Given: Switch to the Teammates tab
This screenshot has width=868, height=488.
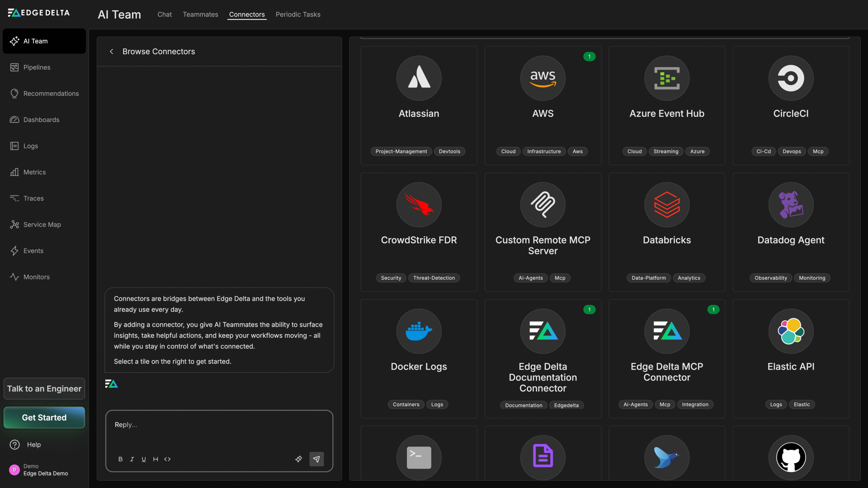Looking at the screenshot, I should click(x=200, y=14).
